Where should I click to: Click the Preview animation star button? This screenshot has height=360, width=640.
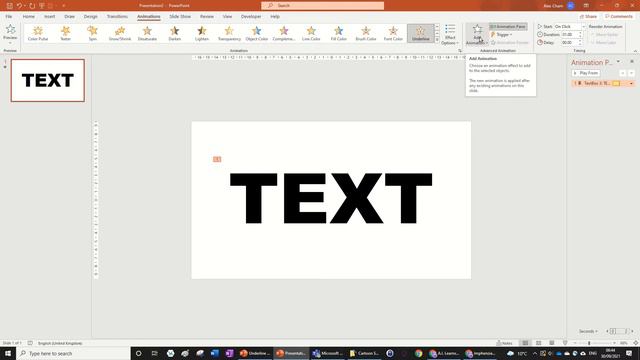(x=10, y=29)
